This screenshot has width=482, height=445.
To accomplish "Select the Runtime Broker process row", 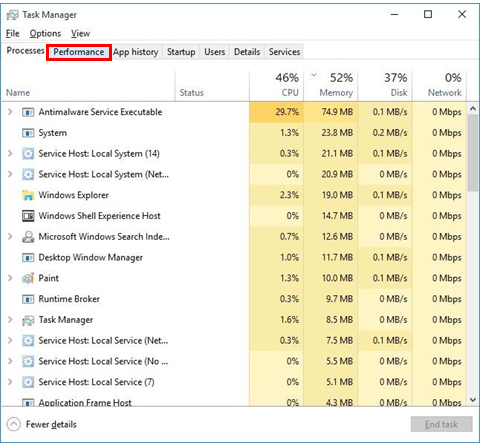I will point(236,299).
